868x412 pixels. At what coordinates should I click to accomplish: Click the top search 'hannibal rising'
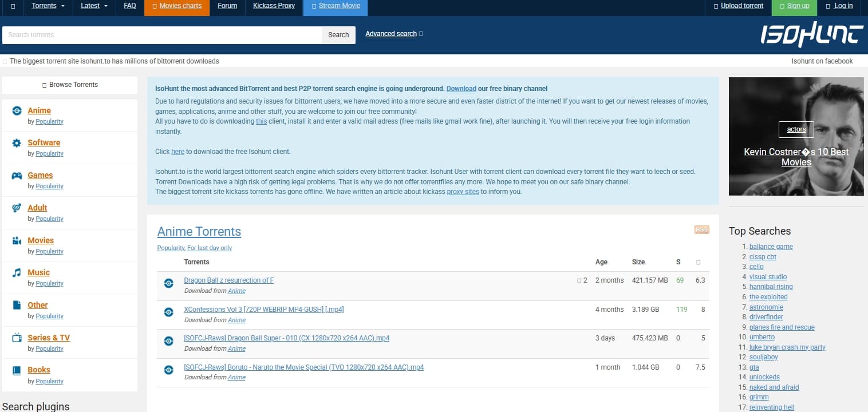[x=771, y=287]
